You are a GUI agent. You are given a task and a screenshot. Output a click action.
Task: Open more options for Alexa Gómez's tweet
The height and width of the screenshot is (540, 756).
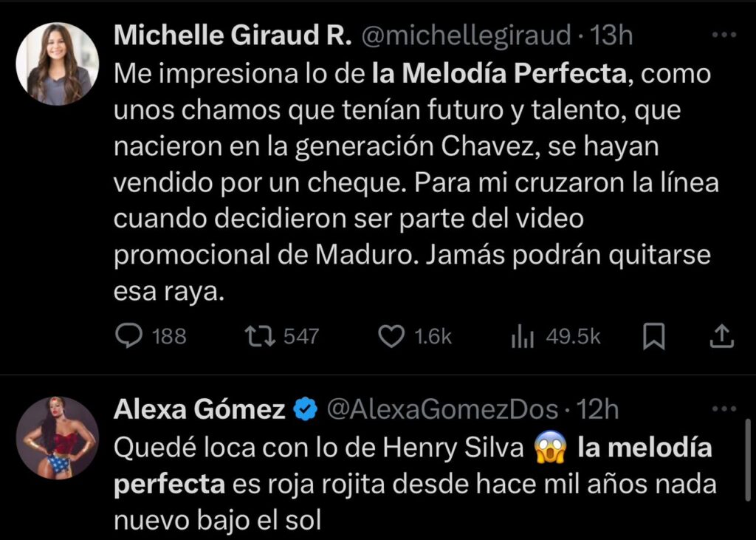click(x=722, y=409)
